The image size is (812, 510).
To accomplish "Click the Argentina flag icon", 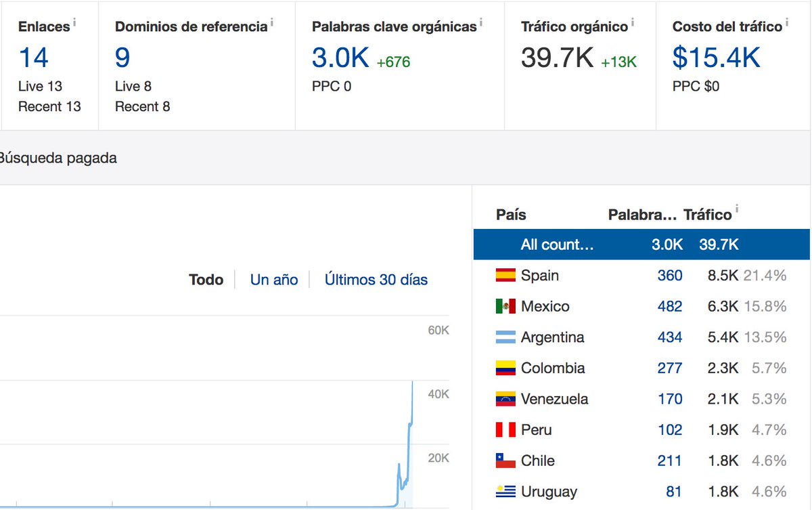I will coord(506,337).
